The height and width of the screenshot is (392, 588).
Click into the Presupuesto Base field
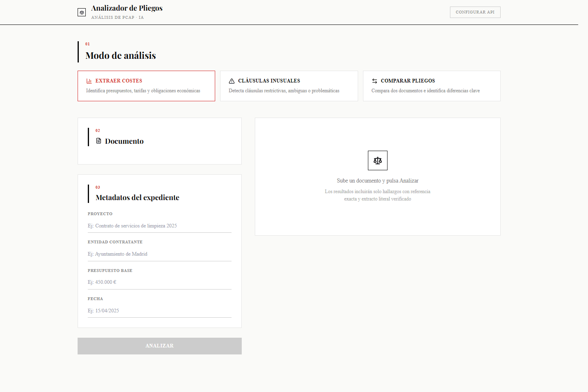[x=160, y=282]
